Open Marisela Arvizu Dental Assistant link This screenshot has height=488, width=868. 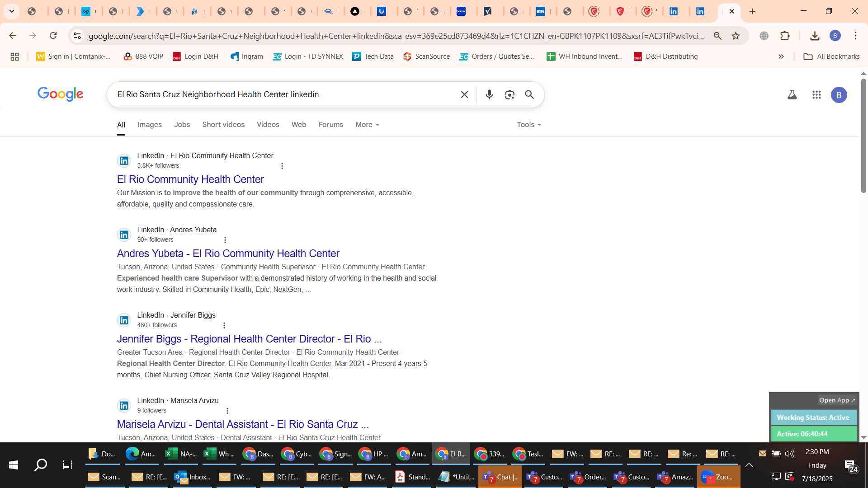coord(243,424)
